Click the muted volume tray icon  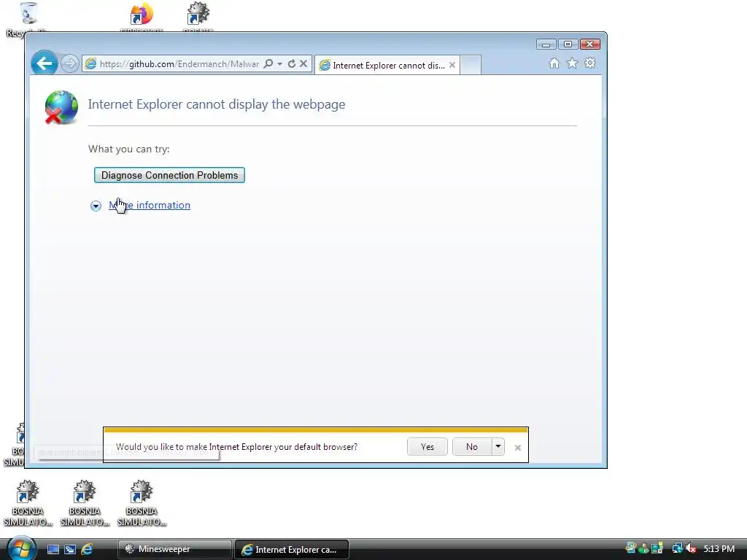(691, 548)
